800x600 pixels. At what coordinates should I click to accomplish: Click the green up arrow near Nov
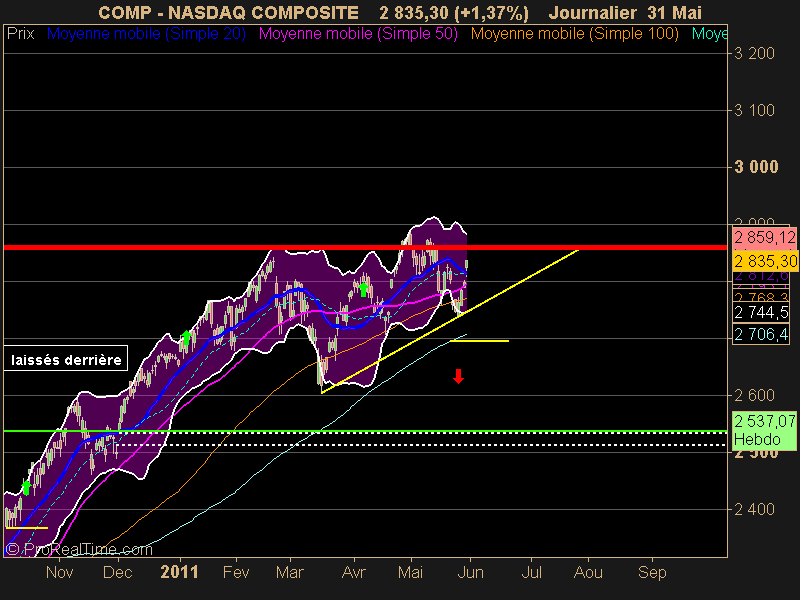[27, 488]
